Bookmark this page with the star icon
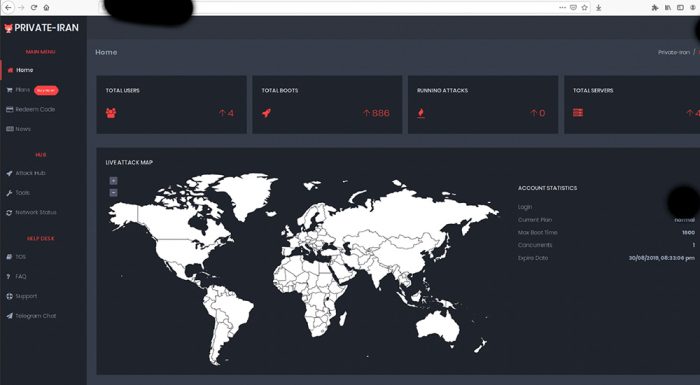 pos(584,8)
